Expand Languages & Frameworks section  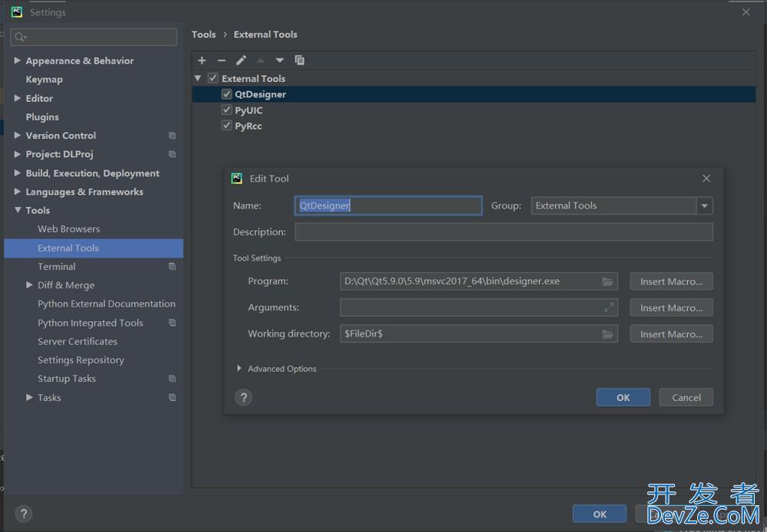point(17,191)
